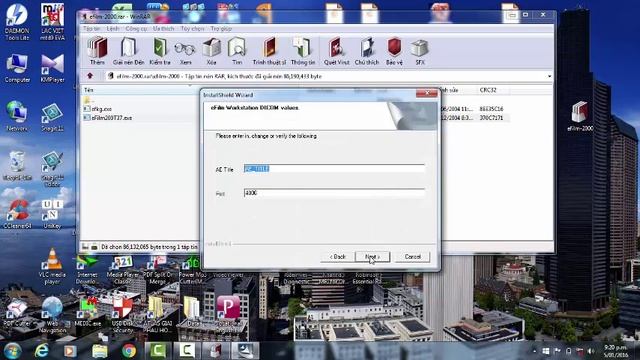Click the Internet Download desktop shortcut
Screen dimensions: 640x360
pyautogui.click(x=87, y=269)
